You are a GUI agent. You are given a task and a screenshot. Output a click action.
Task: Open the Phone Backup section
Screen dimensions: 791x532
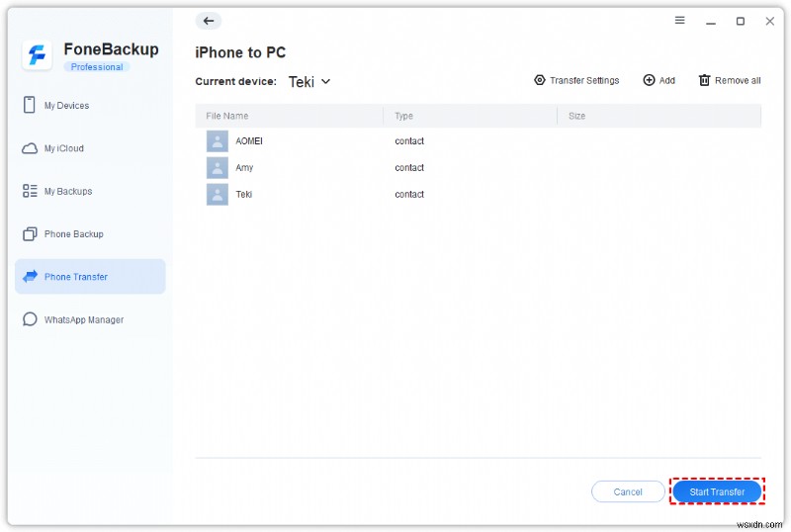point(90,233)
